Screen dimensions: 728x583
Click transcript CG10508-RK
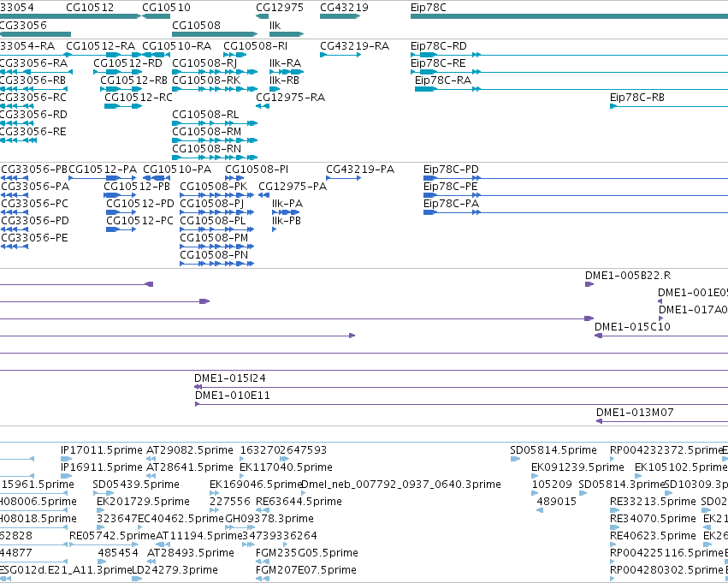click(206, 80)
